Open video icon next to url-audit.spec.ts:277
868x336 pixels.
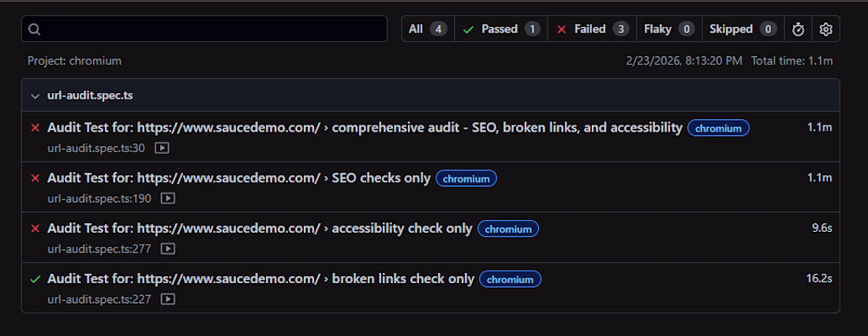[168, 249]
